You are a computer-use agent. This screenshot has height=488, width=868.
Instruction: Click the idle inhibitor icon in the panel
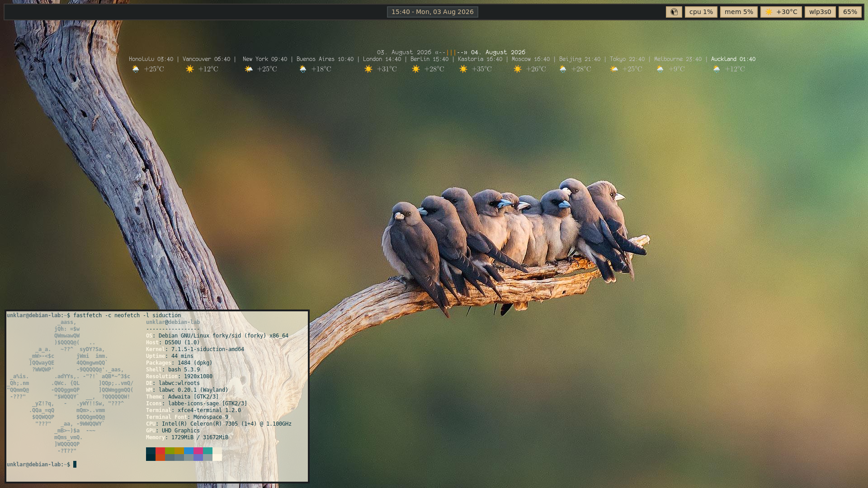click(674, 12)
